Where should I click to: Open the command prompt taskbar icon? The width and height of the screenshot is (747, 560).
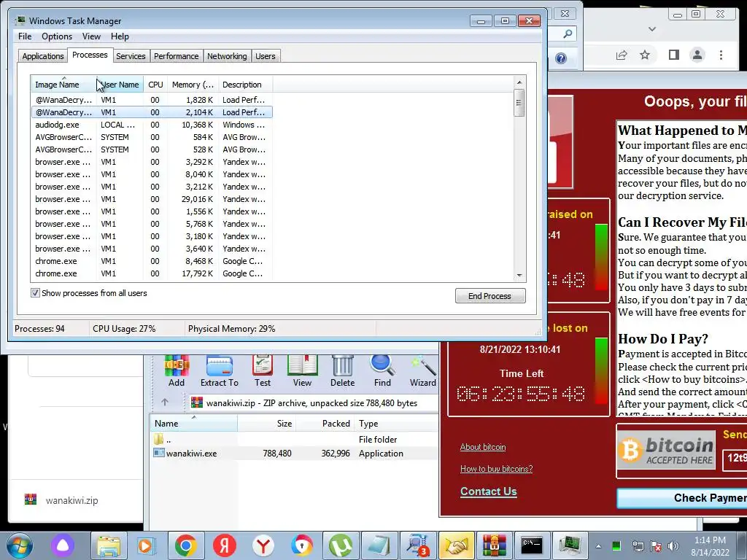click(x=533, y=545)
